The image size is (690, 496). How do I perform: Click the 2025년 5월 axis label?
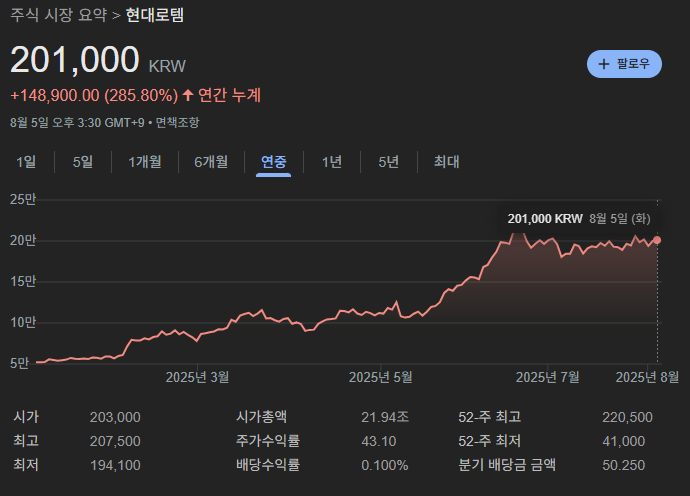click(381, 377)
